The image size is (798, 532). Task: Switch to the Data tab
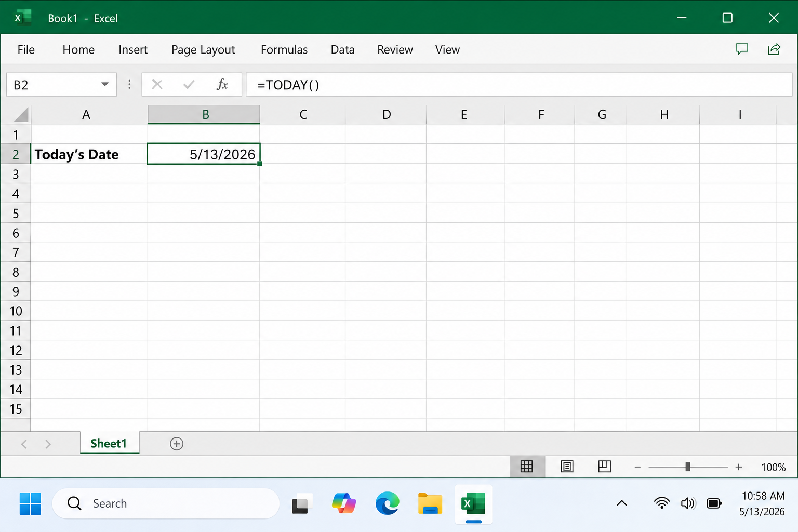(343, 49)
